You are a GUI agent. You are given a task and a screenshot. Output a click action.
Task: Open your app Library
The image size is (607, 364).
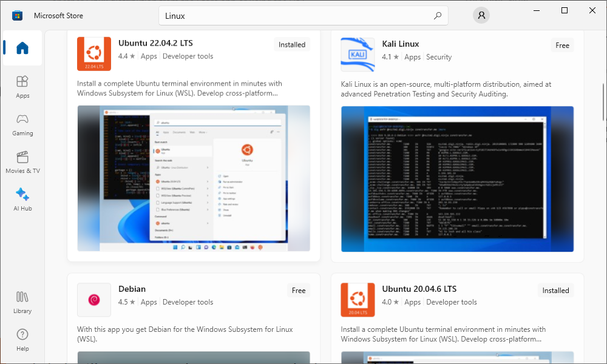coord(22,302)
